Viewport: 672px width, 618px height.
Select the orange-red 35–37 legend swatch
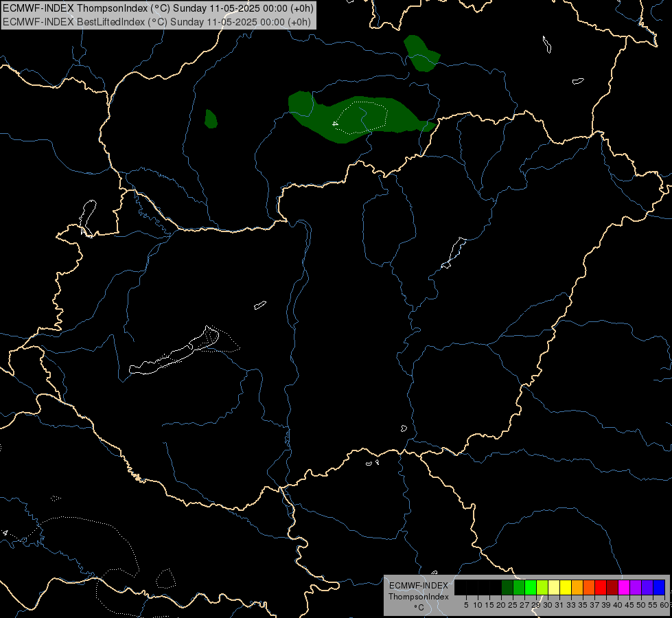pyautogui.click(x=589, y=587)
